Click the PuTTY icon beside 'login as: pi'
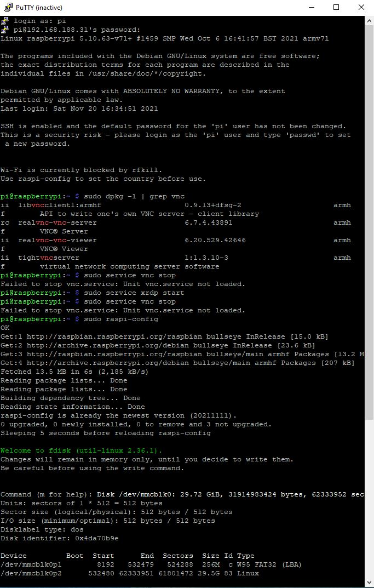This screenshot has width=374, height=588. [5, 21]
